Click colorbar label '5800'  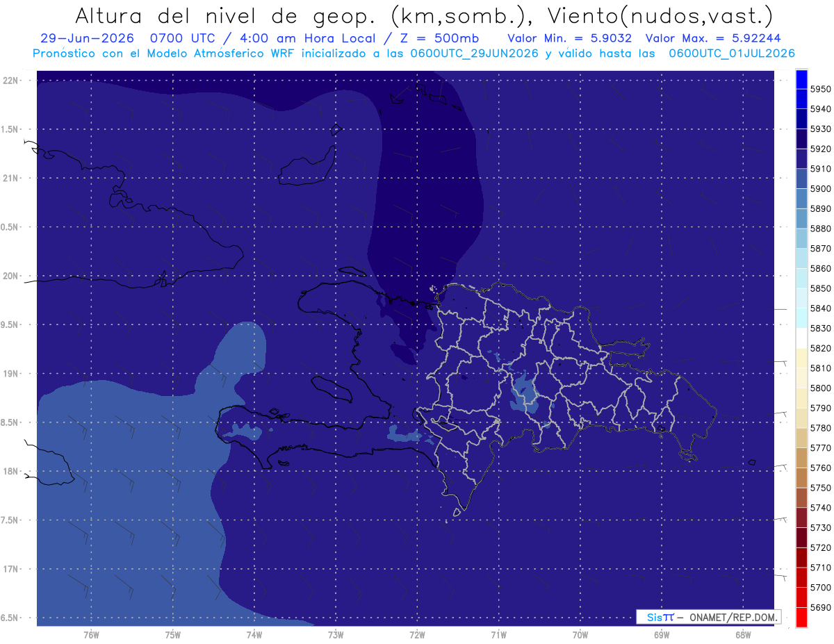[820, 388]
